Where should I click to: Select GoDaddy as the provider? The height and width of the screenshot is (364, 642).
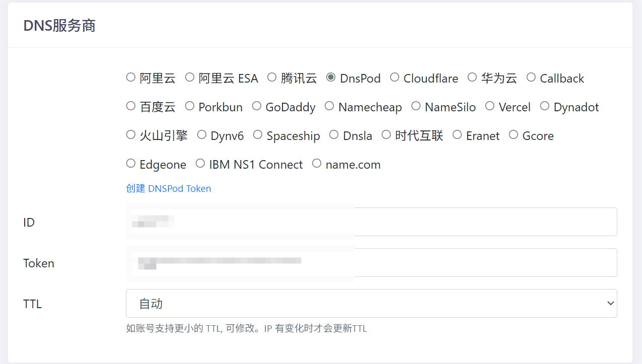pyautogui.click(x=257, y=106)
